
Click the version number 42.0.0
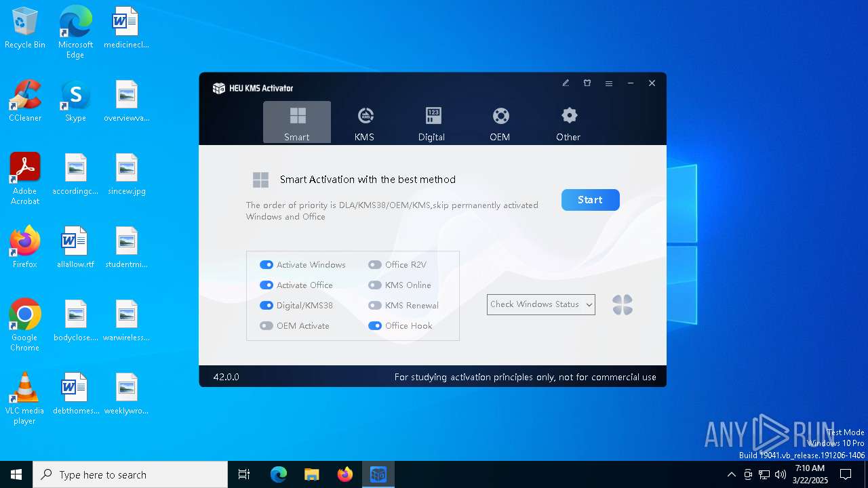pyautogui.click(x=226, y=377)
